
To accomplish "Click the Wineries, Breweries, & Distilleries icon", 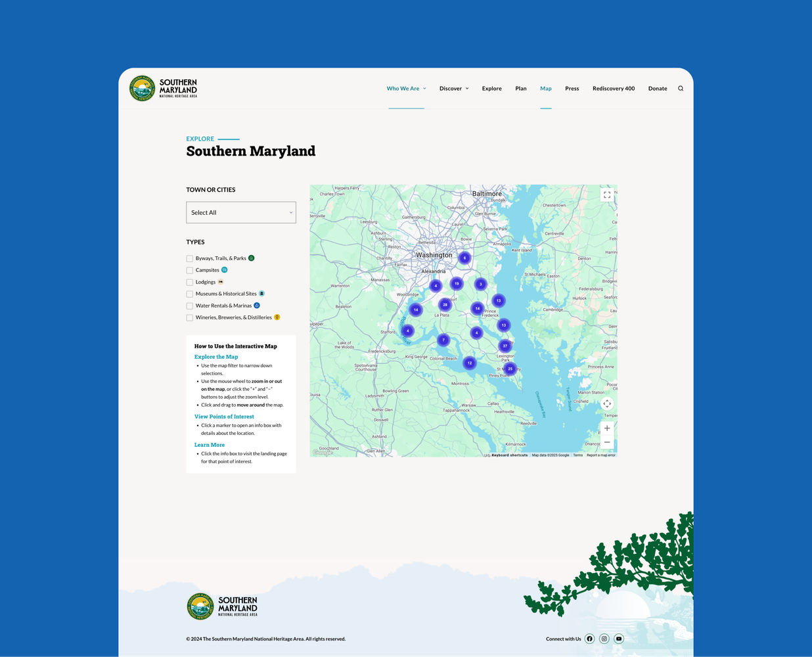I will point(277,317).
